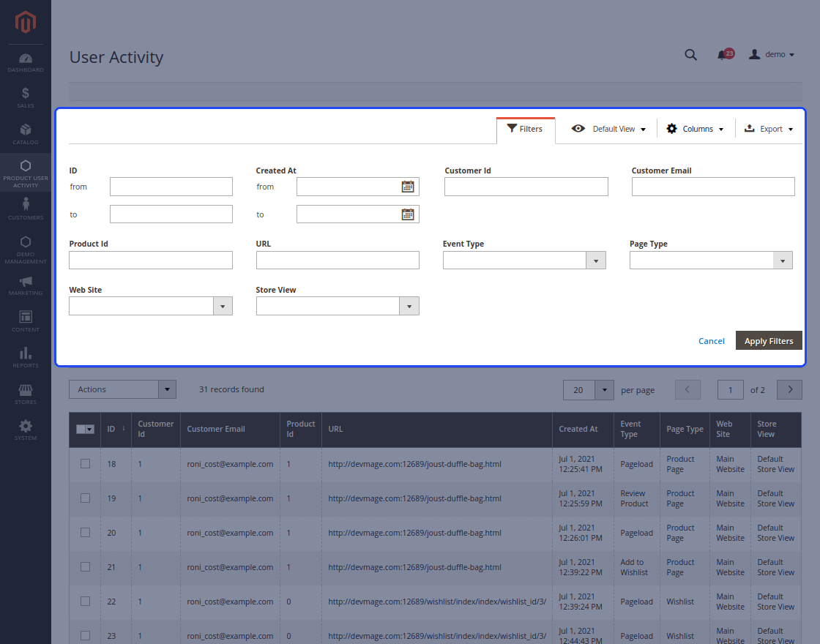Open the Default View dropdown
Image resolution: width=820 pixels, height=644 pixels.
point(608,129)
